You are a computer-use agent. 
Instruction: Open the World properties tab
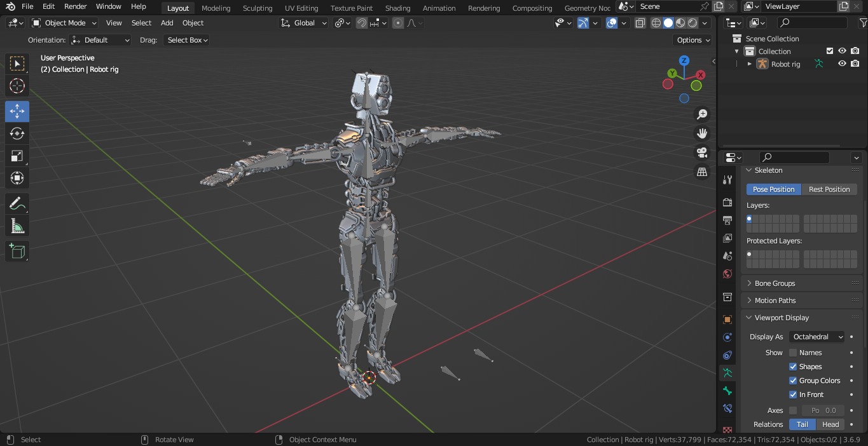727,274
